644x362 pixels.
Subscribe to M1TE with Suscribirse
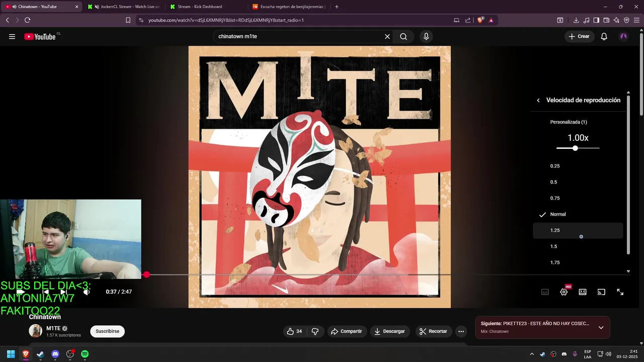[107, 331]
